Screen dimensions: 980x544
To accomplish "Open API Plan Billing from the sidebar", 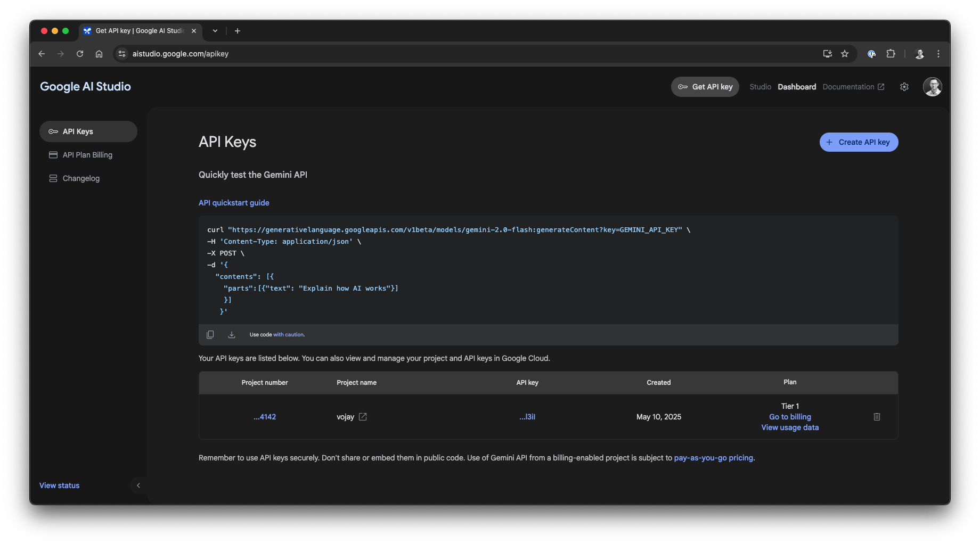I will (87, 154).
